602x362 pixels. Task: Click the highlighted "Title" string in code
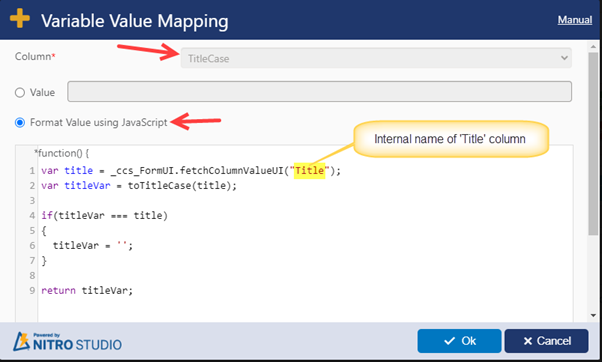click(x=309, y=170)
